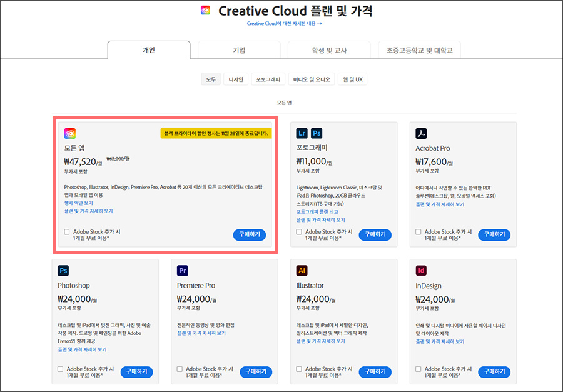Click the Acrobat Pro icon
This screenshot has height=392, width=563.
pos(421,133)
